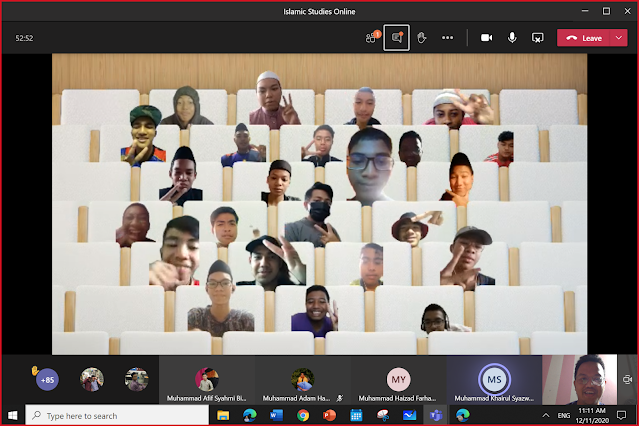The width and height of the screenshot is (639, 426).
Task: Open the More actions ellipsis menu
Action: pyautogui.click(x=447, y=38)
